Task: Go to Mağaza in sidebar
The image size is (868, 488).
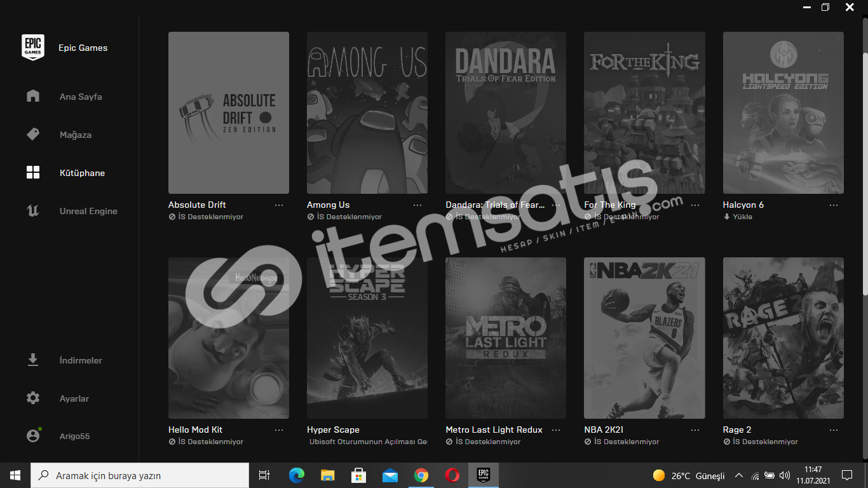Action: click(x=76, y=135)
